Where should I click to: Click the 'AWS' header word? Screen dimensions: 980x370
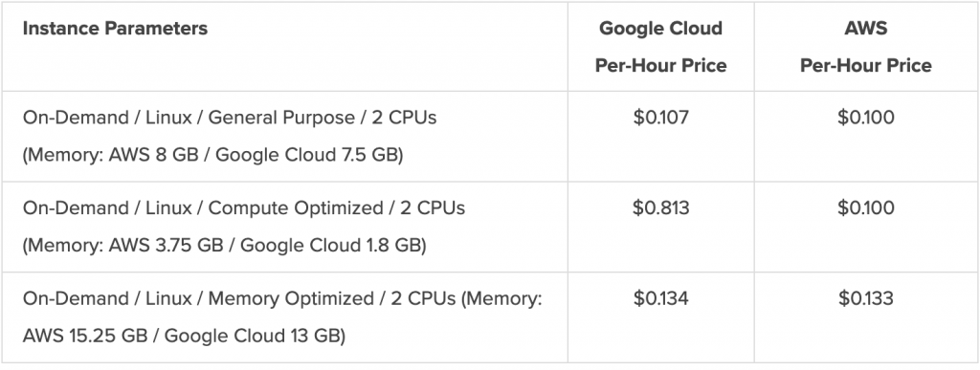(x=865, y=29)
